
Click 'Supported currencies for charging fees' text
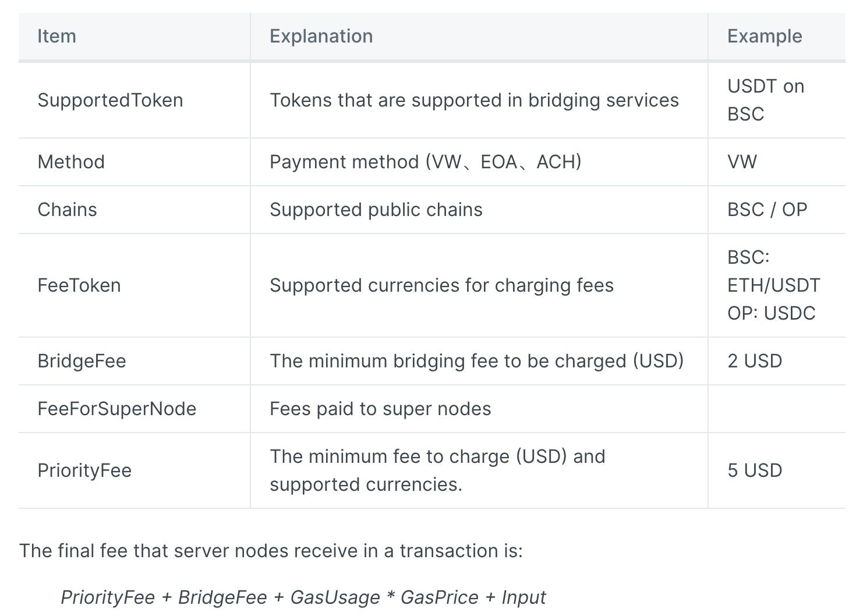pos(441,285)
